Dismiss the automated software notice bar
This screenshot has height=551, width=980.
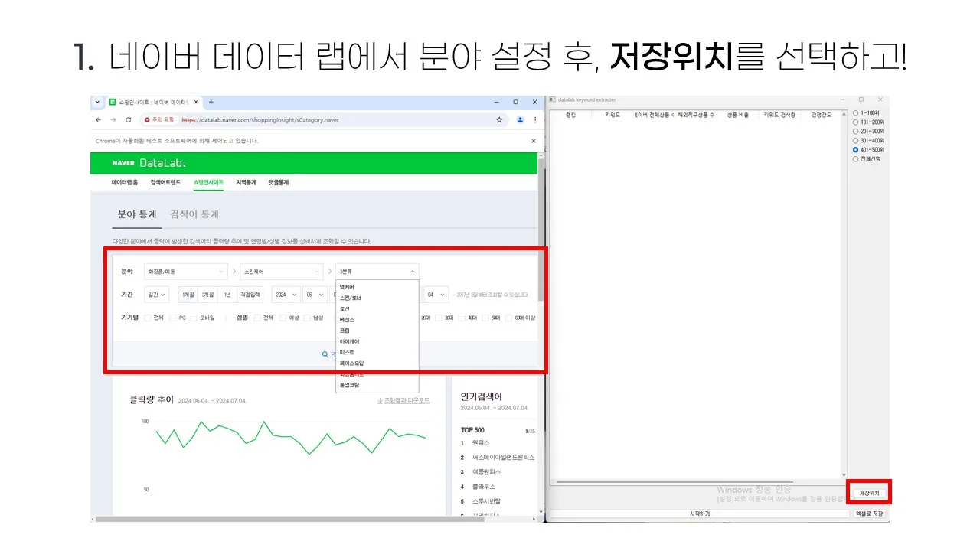click(x=534, y=141)
